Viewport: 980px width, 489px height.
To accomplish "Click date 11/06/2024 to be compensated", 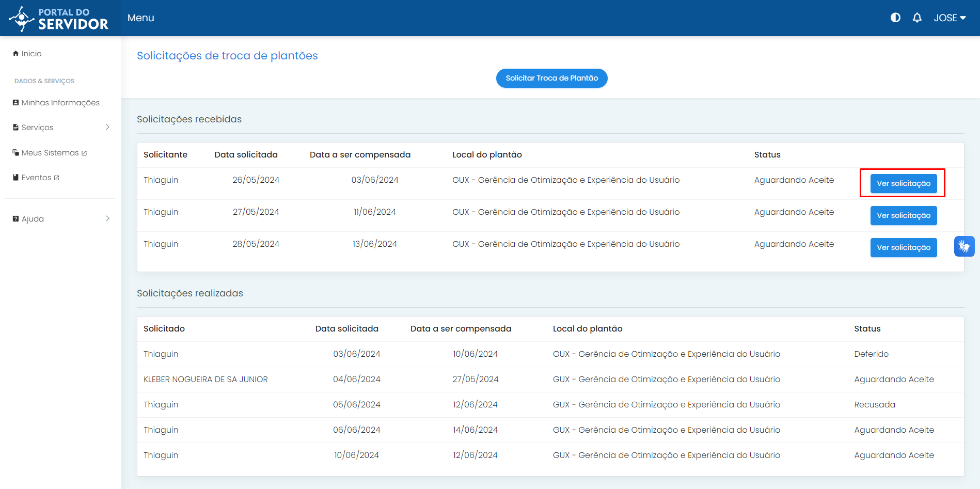I will point(375,212).
